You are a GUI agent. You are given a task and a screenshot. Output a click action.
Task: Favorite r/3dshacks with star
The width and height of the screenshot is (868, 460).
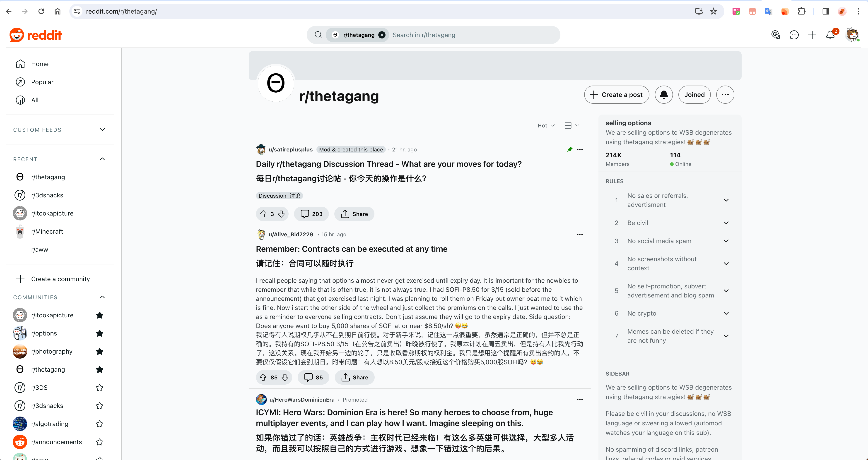[x=99, y=406]
